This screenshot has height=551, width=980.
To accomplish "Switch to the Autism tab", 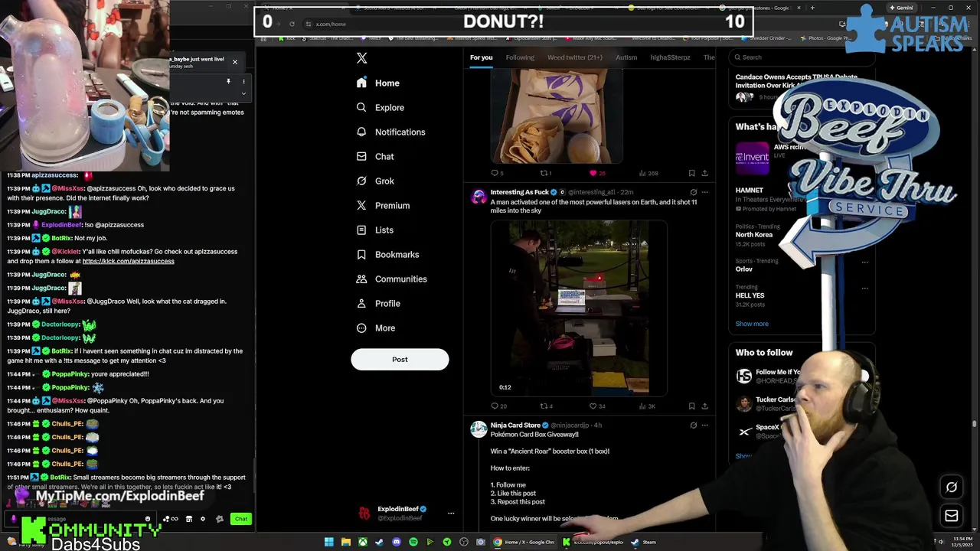I will point(626,57).
